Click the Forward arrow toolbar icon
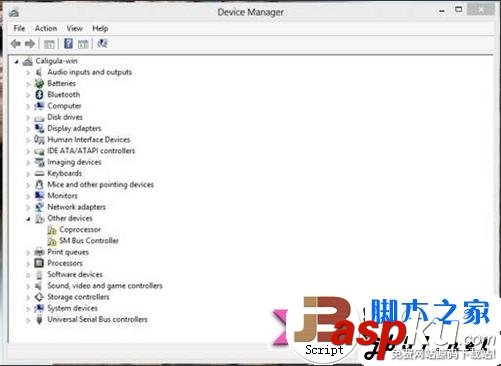The image size is (501, 366). 30,44
